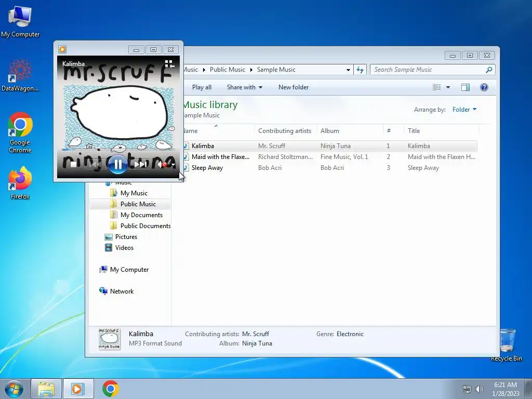Open Explorer help icon

(x=484, y=87)
